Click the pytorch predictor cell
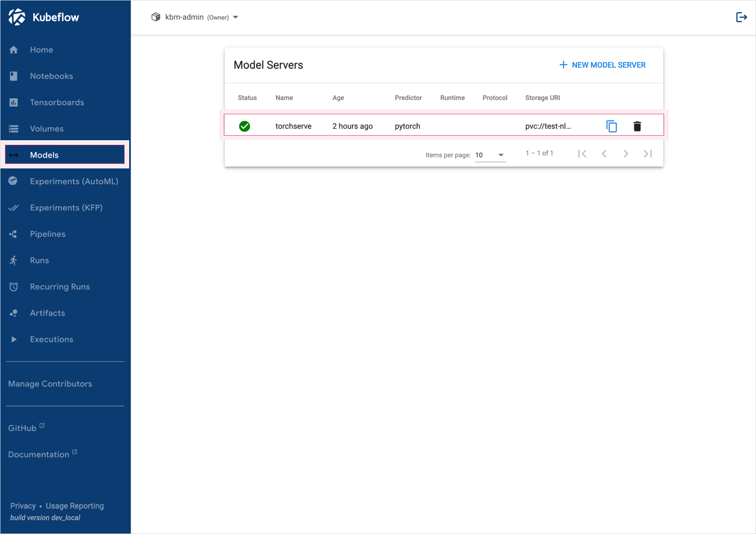This screenshot has width=756, height=534. (x=408, y=126)
